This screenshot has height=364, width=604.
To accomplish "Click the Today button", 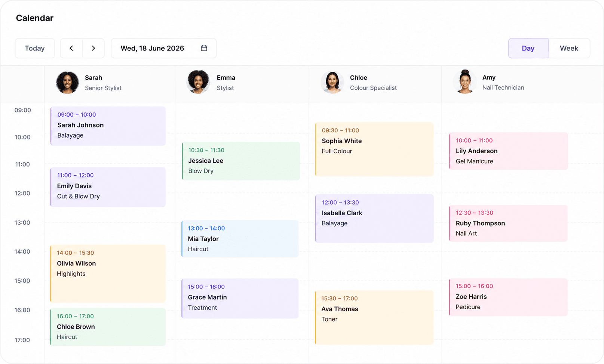I will [x=35, y=48].
